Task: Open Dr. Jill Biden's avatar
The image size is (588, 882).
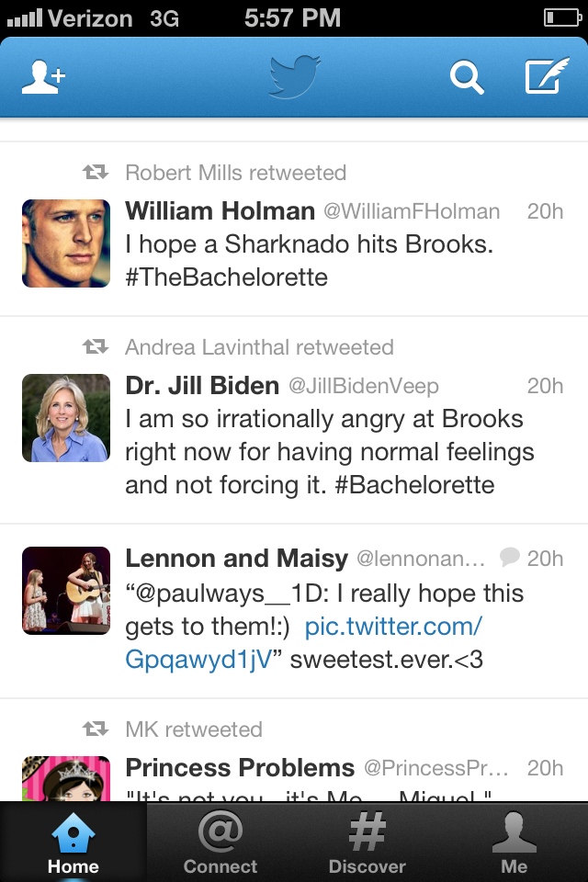Action: 66,418
